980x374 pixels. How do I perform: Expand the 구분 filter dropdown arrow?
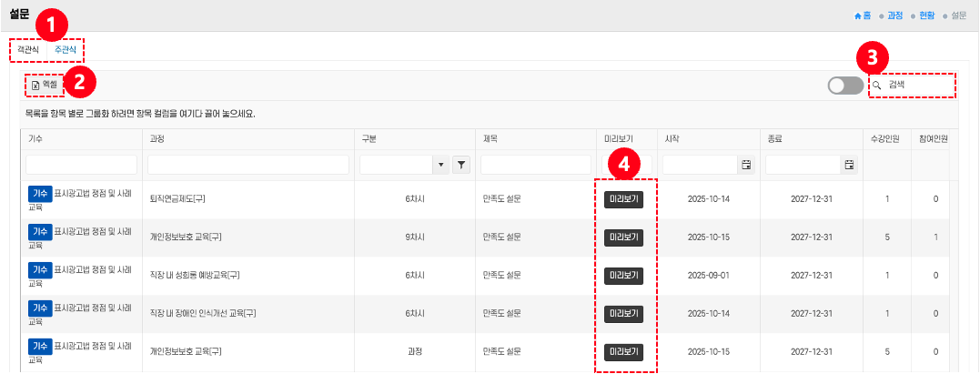(441, 165)
